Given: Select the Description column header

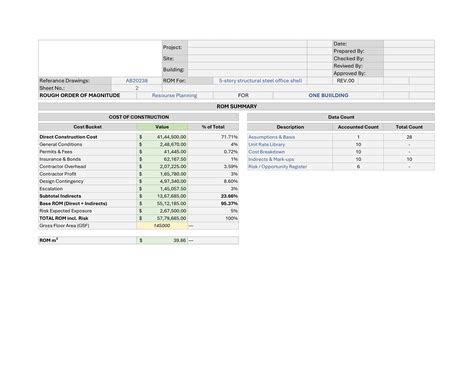Looking at the screenshot, I should point(290,127).
